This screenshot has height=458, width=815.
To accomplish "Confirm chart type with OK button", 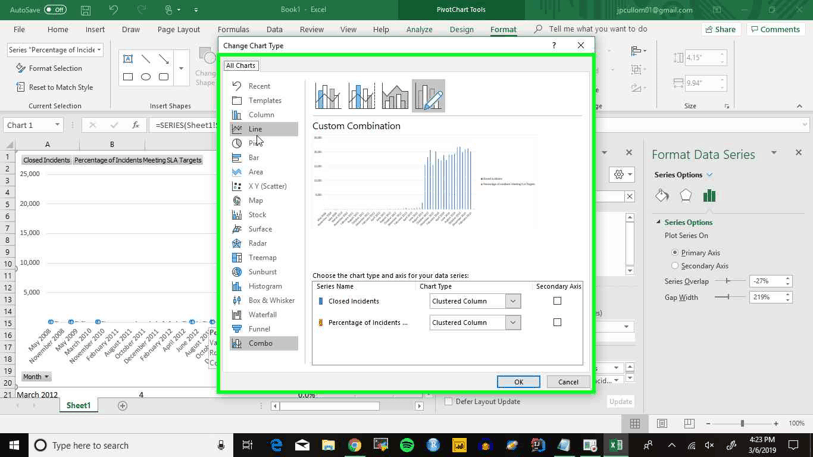I will coord(518,382).
